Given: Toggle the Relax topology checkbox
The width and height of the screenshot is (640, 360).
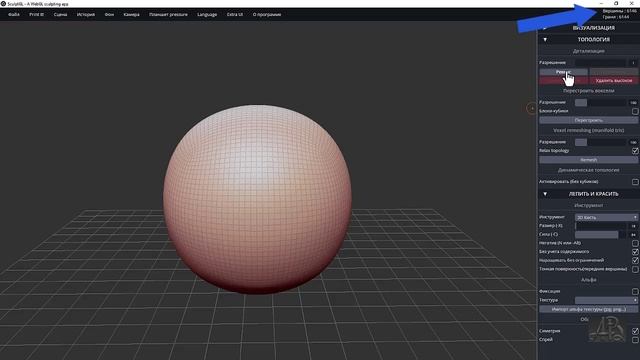Looking at the screenshot, I should click(635, 151).
